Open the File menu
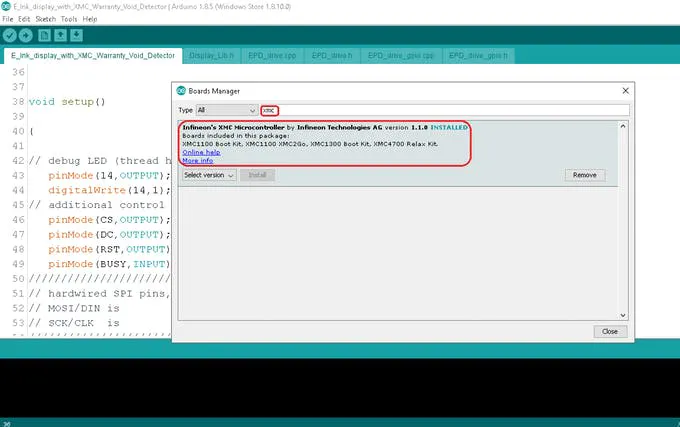This screenshot has width=680, height=427. (7, 19)
